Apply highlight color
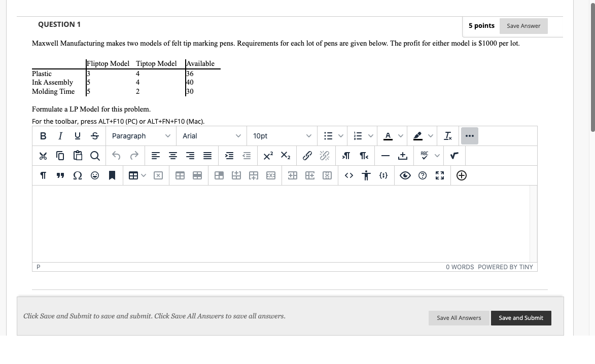 (418, 136)
